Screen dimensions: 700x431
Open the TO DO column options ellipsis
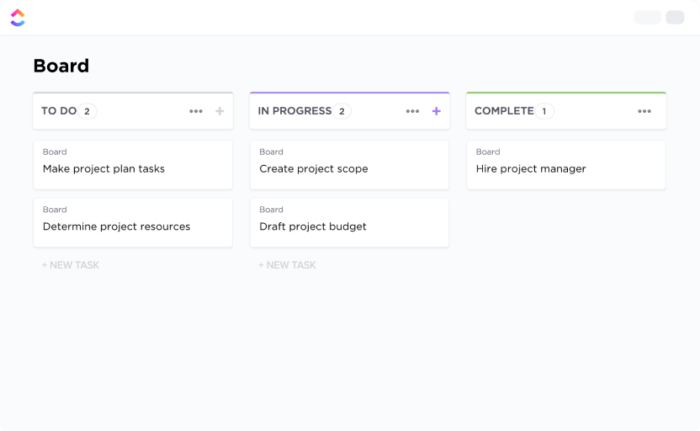pyautogui.click(x=196, y=111)
